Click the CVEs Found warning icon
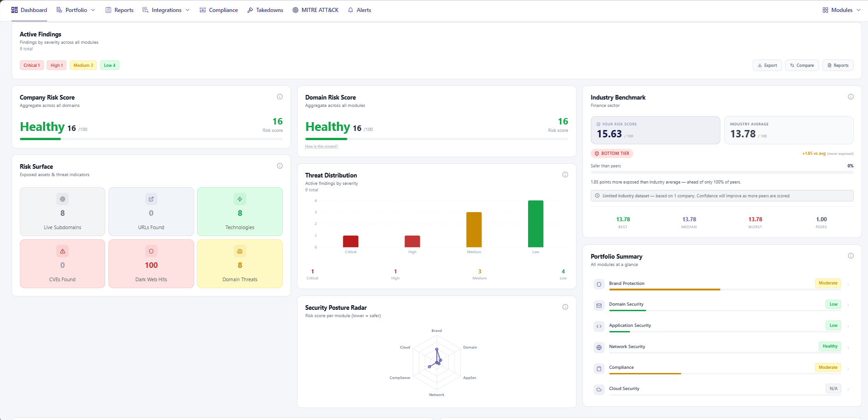The height and width of the screenshot is (420, 868). (x=63, y=251)
